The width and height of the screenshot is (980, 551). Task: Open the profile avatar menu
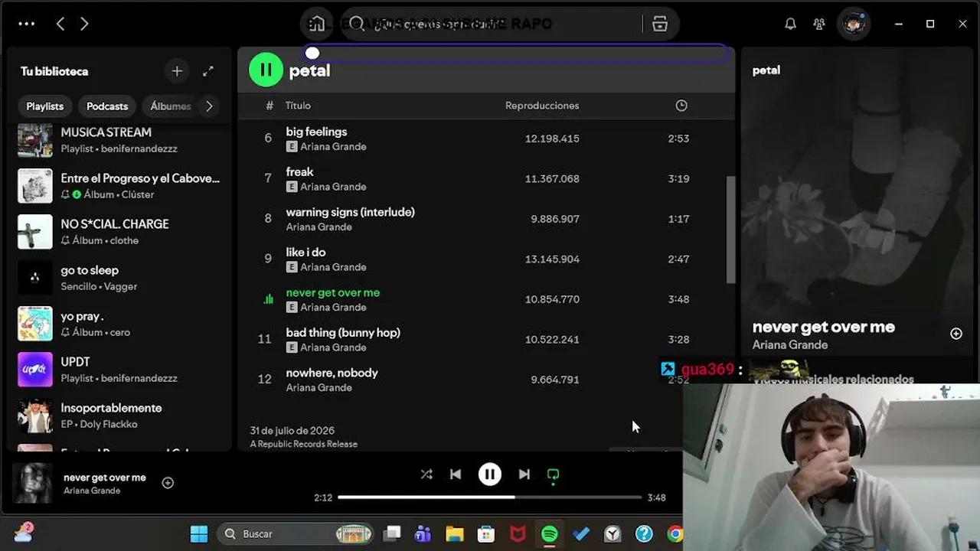854,24
